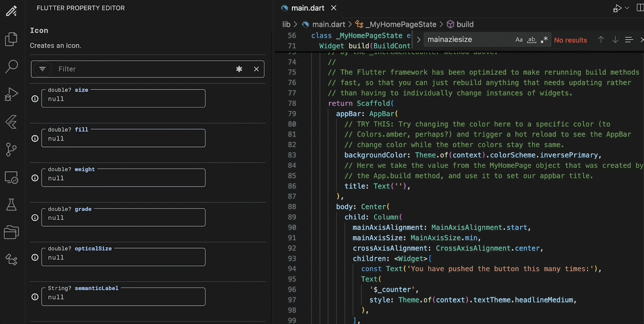
Task: Click the sticky header line Widget build
Action: click(365, 46)
